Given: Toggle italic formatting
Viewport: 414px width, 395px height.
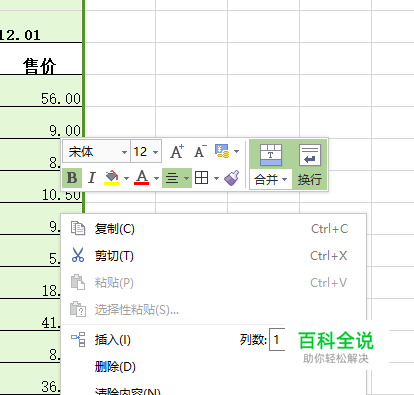Looking at the screenshot, I should point(91,178).
